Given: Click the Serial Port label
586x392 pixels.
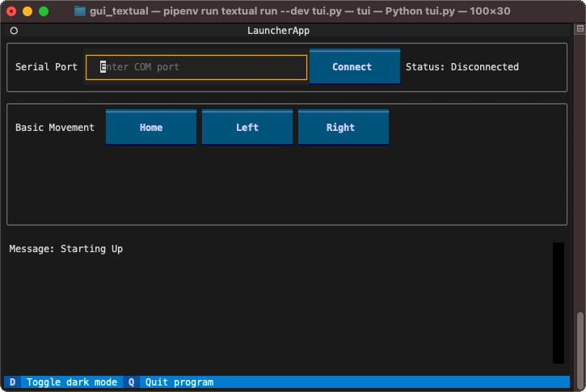Looking at the screenshot, I should click(46, 67).
